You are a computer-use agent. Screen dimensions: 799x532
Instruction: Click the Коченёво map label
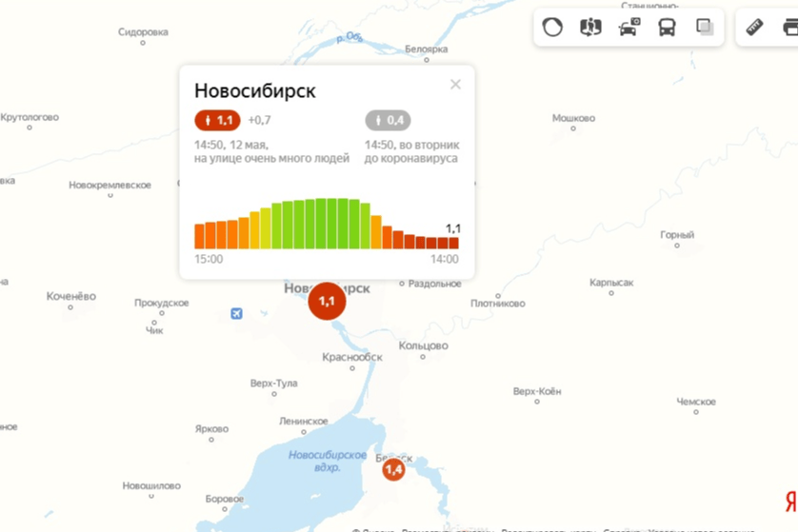[70, 296]
